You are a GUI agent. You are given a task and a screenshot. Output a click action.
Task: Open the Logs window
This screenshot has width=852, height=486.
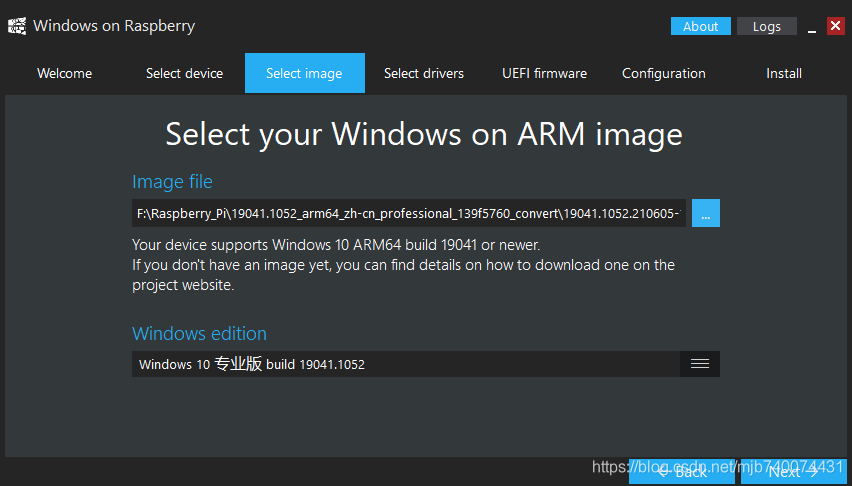767,27
